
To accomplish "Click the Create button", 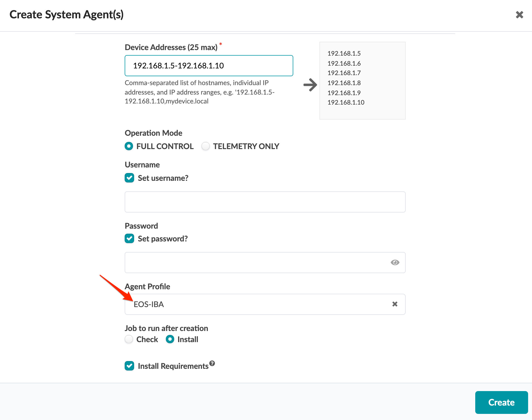I will 501,402.
